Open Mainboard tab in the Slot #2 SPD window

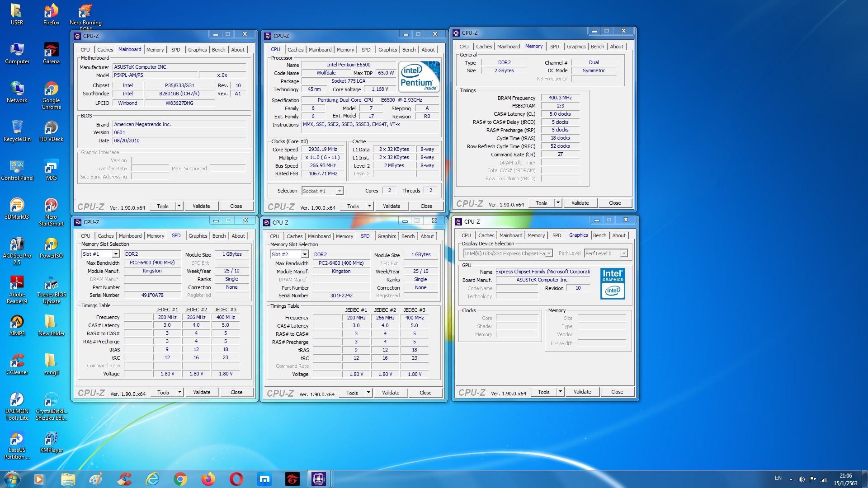tap(319, 236)
